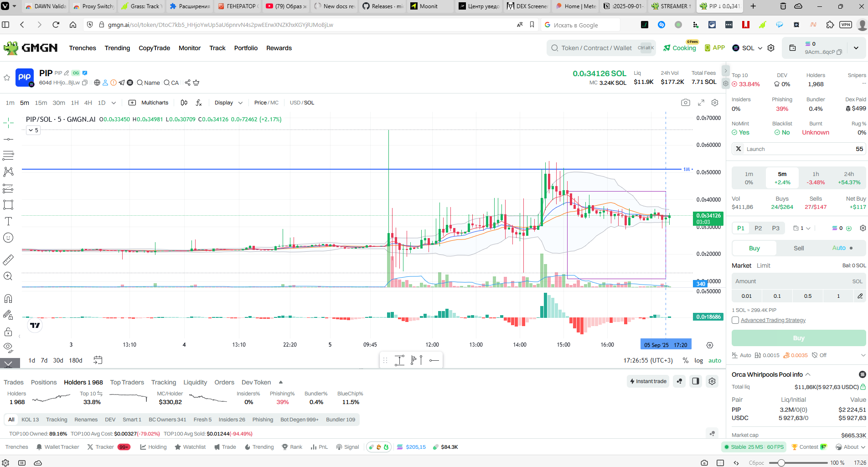Screen dimensions: 868x467
Task: Toggle percent scale on chart
Action: (x=685, y=360)
